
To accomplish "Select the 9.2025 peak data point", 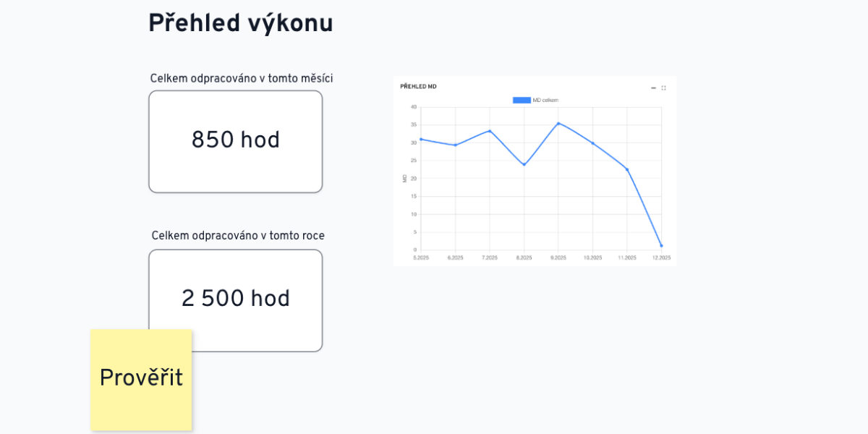I will (558, 123).
